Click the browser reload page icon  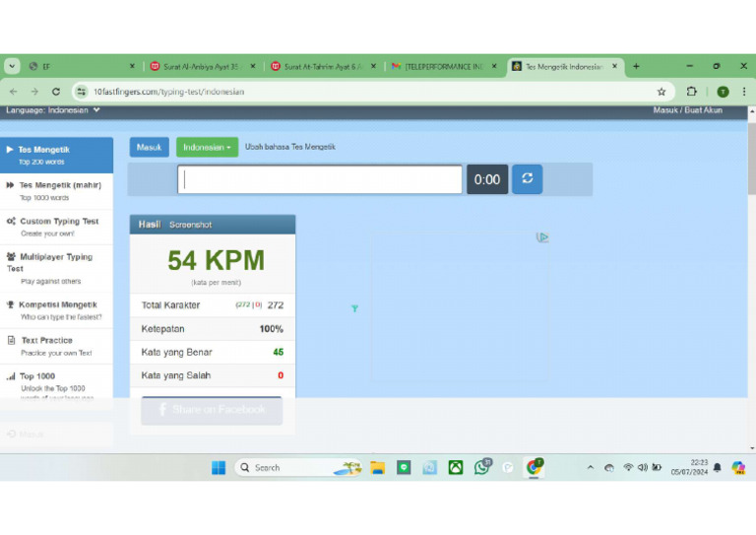56,92
